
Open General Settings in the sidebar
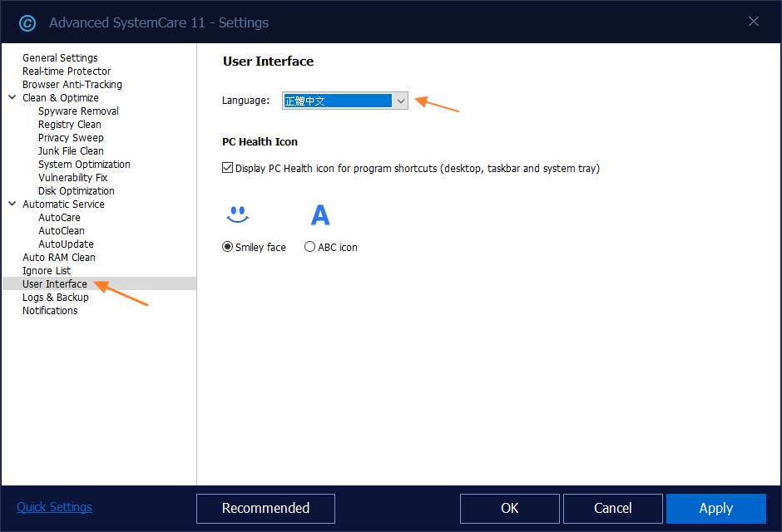(x=60, y=57)
